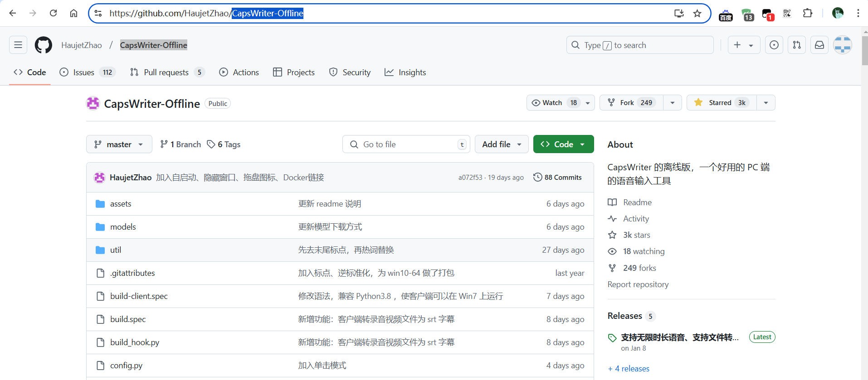Screen dimensions: 868x380
Task: Show the + 4 releases link
Action: pyautogui.click(x=629, y=369)
